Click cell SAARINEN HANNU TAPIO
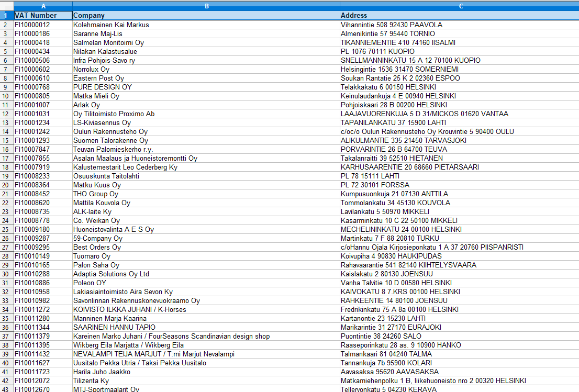Screen dimensions: 579x392 tap(206, 328)
